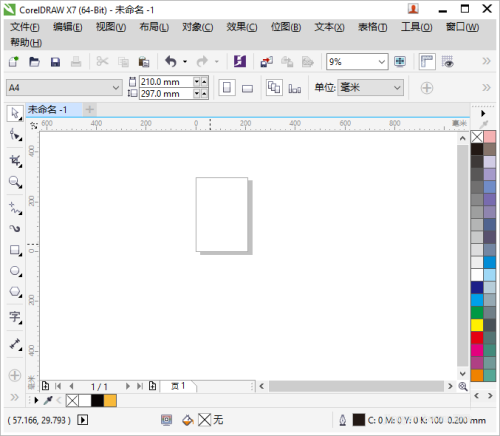Select the Rectangle tool
This screenshot has width=500, height=436.
click(15, 250)
